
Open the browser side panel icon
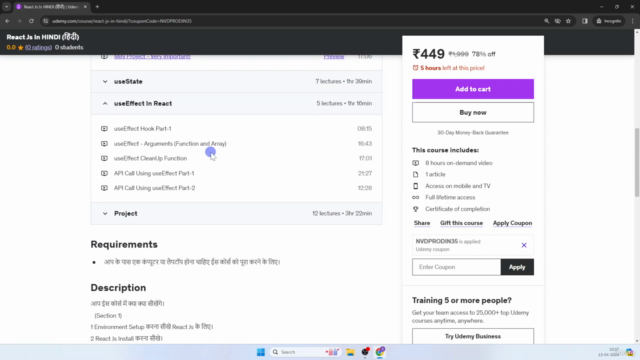[584, 21]
